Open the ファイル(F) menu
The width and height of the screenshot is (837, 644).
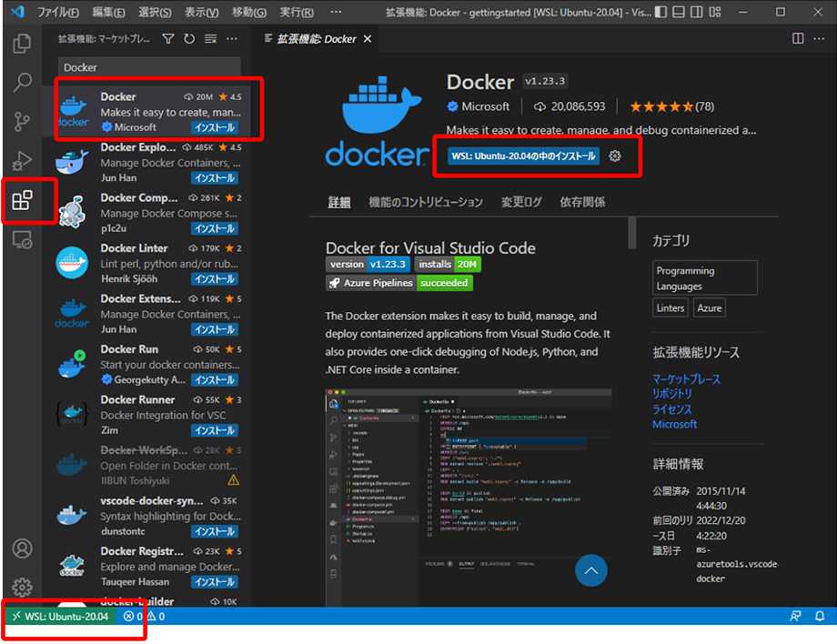[58, 12]
